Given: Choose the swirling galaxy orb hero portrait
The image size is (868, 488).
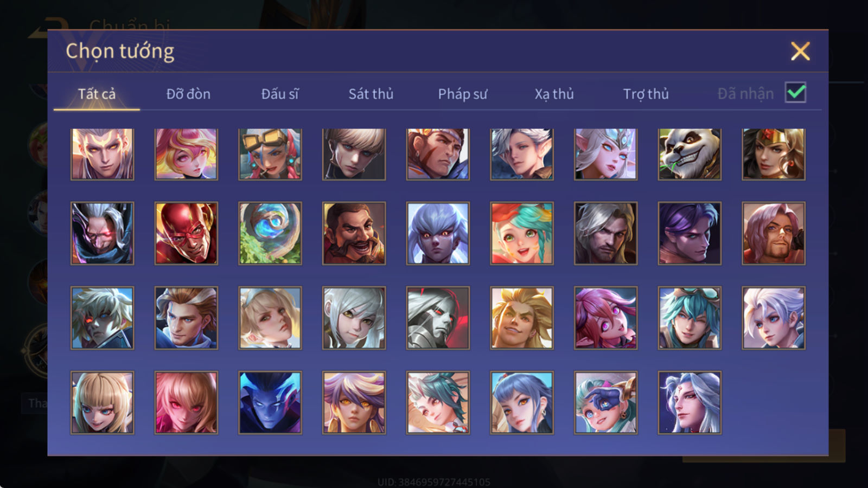Looking at the screenshot, I should (x=270, y=233).
